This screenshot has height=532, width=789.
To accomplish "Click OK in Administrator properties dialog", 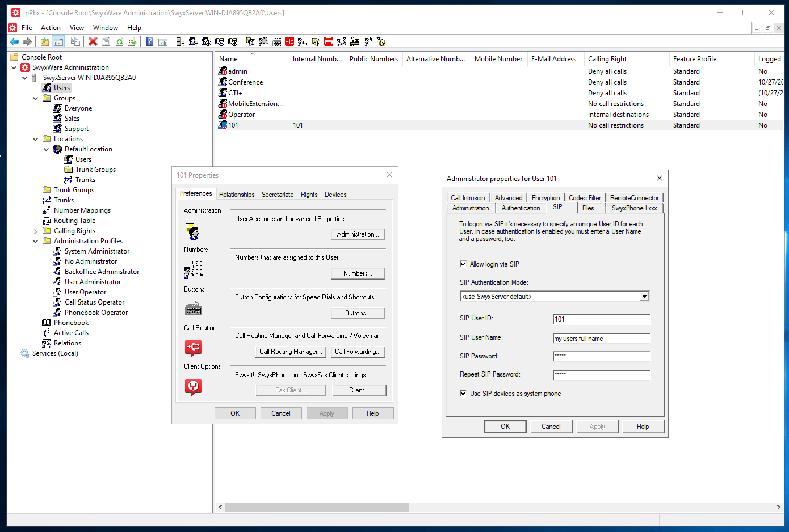I will [505, 427].
